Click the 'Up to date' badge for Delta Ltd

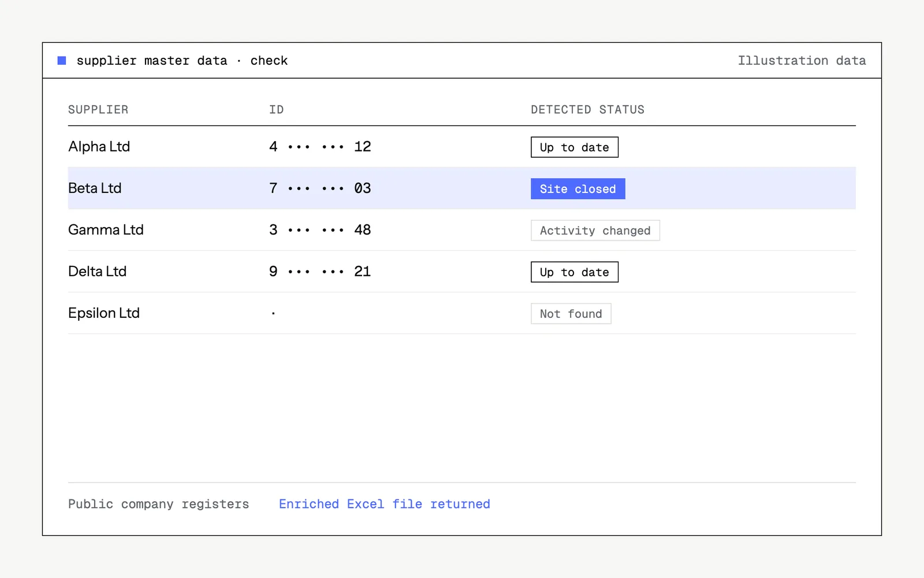575,272
